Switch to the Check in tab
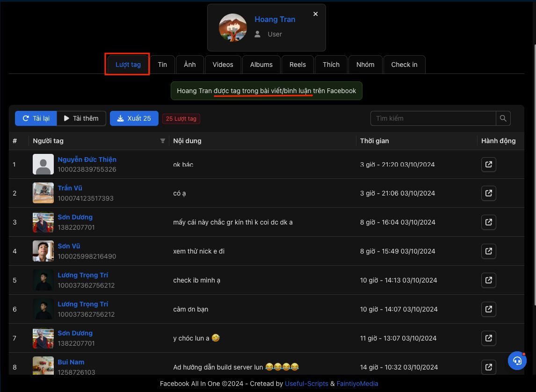536x392 pixels. pos(405,65)
